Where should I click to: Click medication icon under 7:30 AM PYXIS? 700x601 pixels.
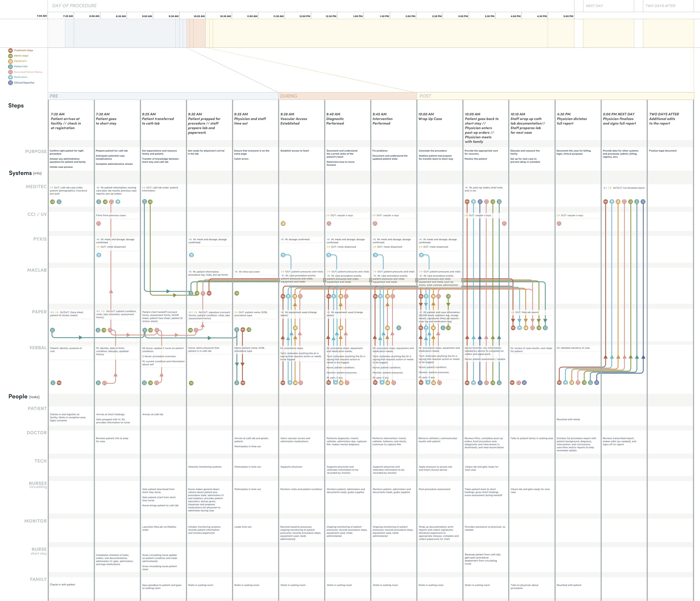click(x=99, y=255)
